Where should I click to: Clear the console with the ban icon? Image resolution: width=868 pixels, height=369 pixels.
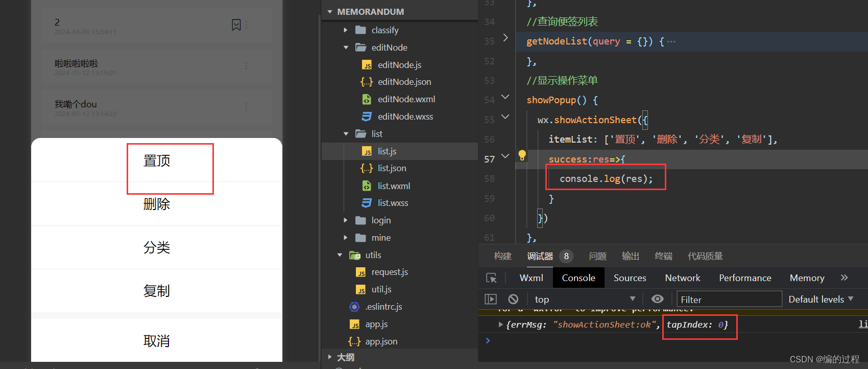[513, 299]
